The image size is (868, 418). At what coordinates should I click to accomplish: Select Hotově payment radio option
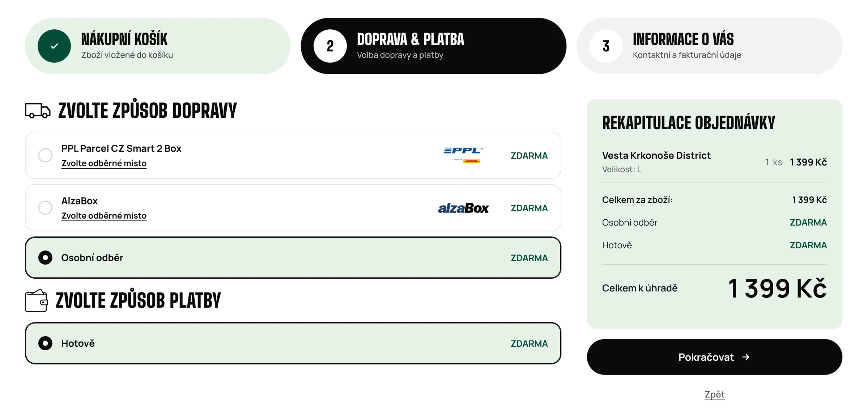45,343
